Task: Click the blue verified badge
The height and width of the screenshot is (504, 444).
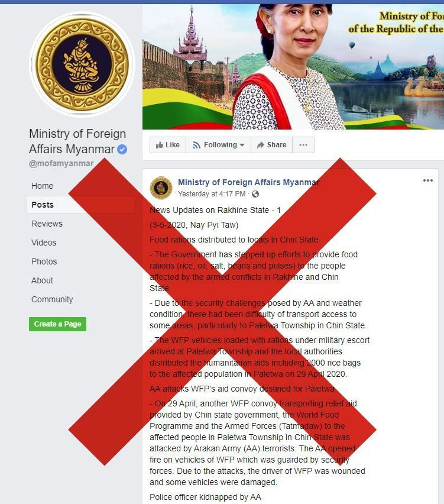Action: click(x=122, y=150)
